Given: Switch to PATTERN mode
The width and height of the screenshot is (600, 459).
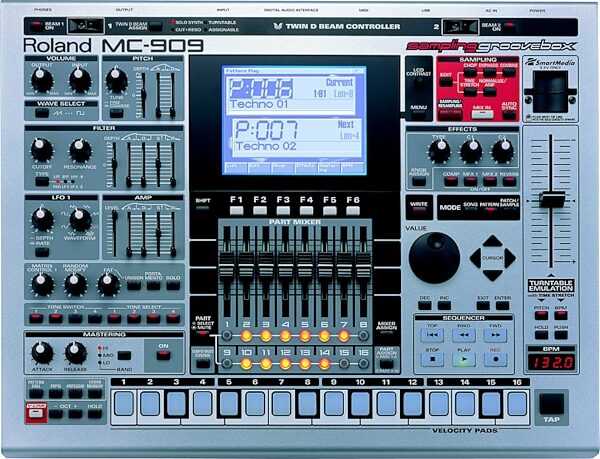Looking at the screenshot, I should click(x=489, y=210).
